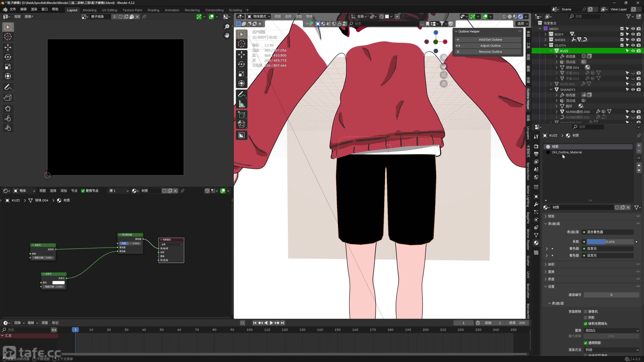Screen dimensions: 644x362
Task: Expand the BODY collection in outliner
Action: (x=545, y=34)
